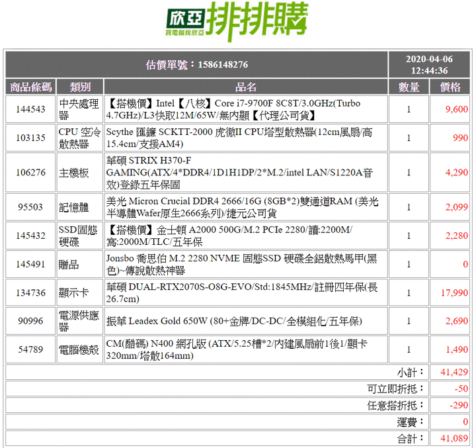Select the 主機板 category cell
The image size is (476, 448).
[x=80, y=172]
